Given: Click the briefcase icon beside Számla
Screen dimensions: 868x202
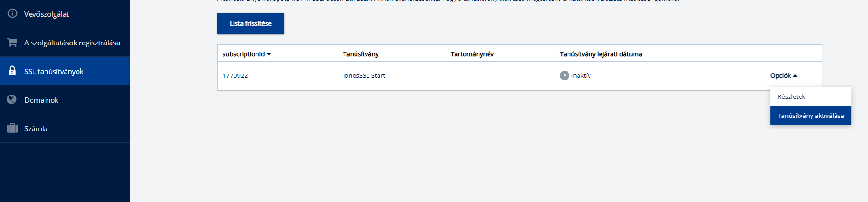Looking at the screenshot, I should coord(12,128).
